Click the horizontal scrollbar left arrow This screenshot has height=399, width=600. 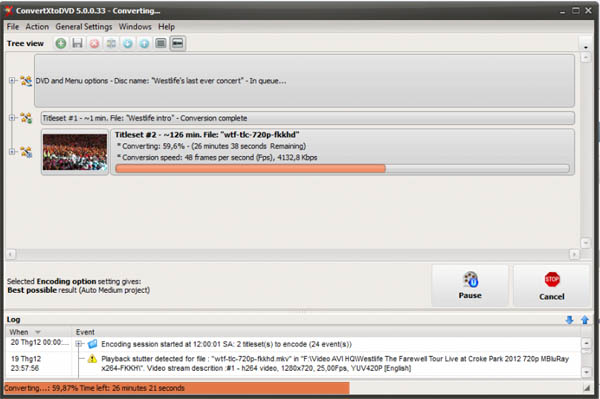pos(11,254)
